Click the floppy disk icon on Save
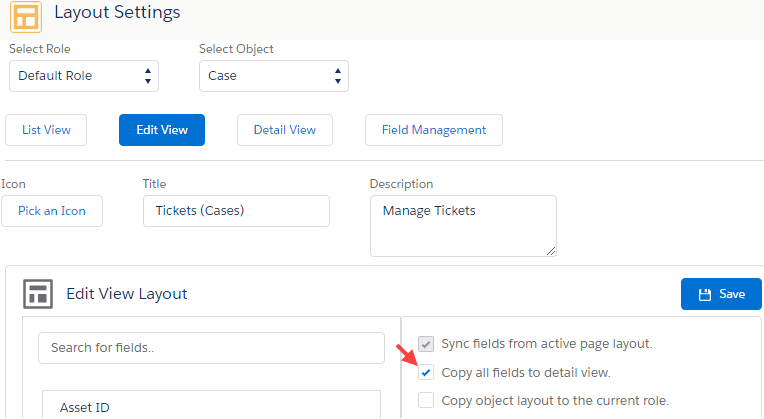Screen dimensions: 764x419 [705, 294]
